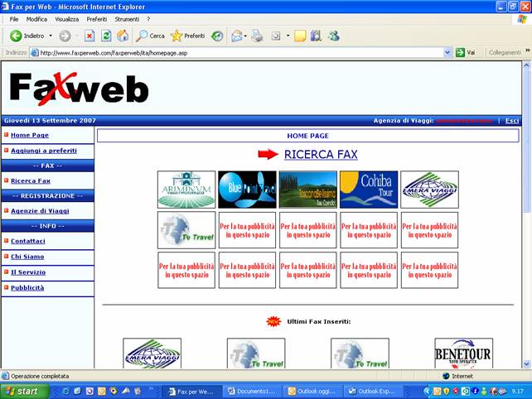Image resolution: width=532 pixels, height=399 pixels.
Task: Expand the Collegamenti links chevron
Action: [528, 50]
